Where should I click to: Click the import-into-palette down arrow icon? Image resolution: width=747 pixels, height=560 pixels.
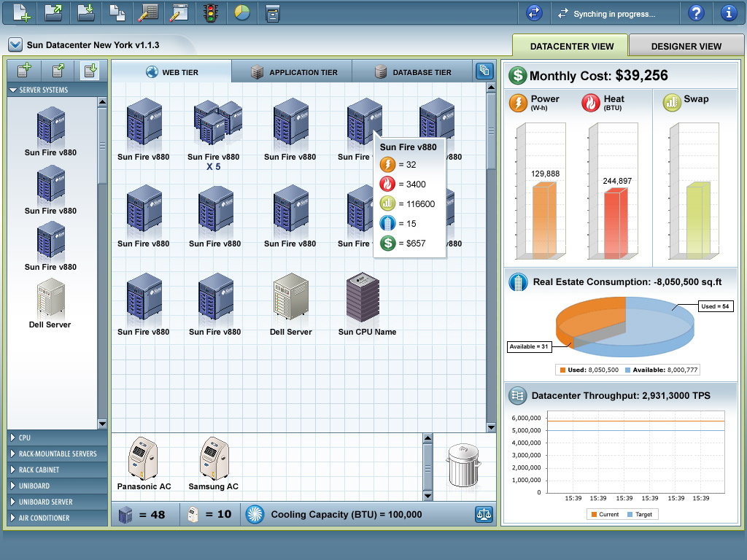pos(90,71)
